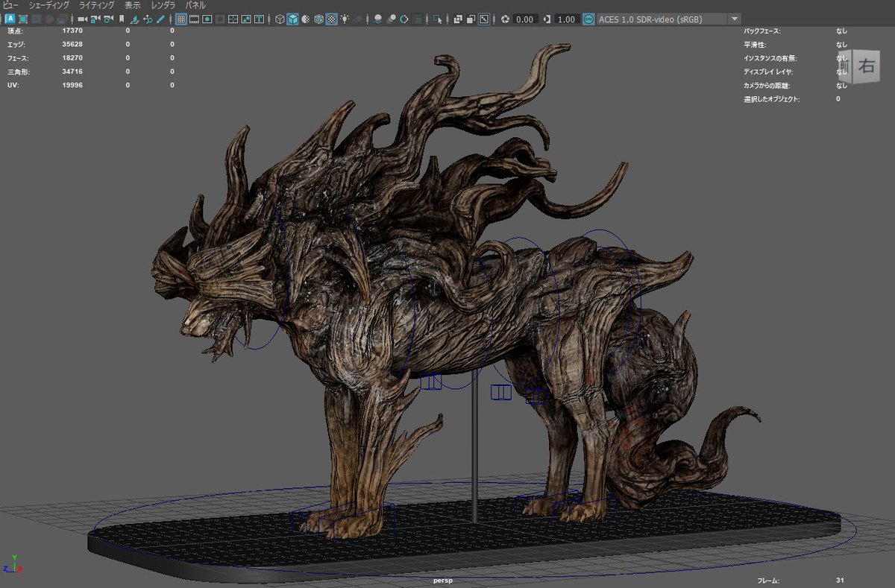Click the ディスプレイ レイヤ HUD label
The image size is (895, 588).
click(768, 72)
